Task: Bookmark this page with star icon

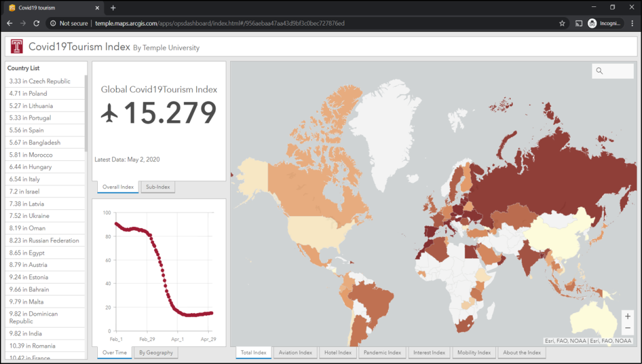Action: [x=562, y=23]
